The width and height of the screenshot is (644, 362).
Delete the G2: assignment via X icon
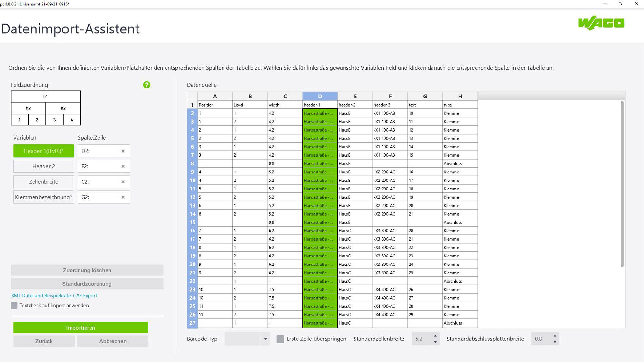123,197
